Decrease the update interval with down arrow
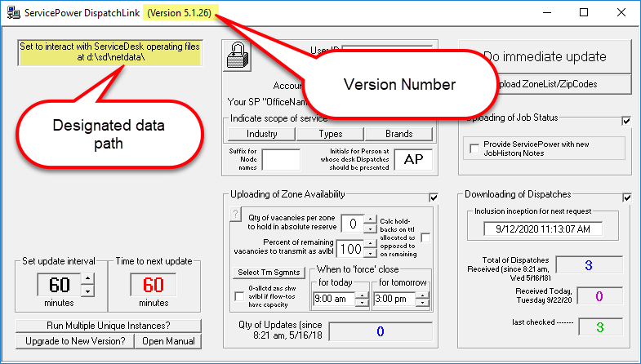 pyautogui.click(x=88, y=291)
